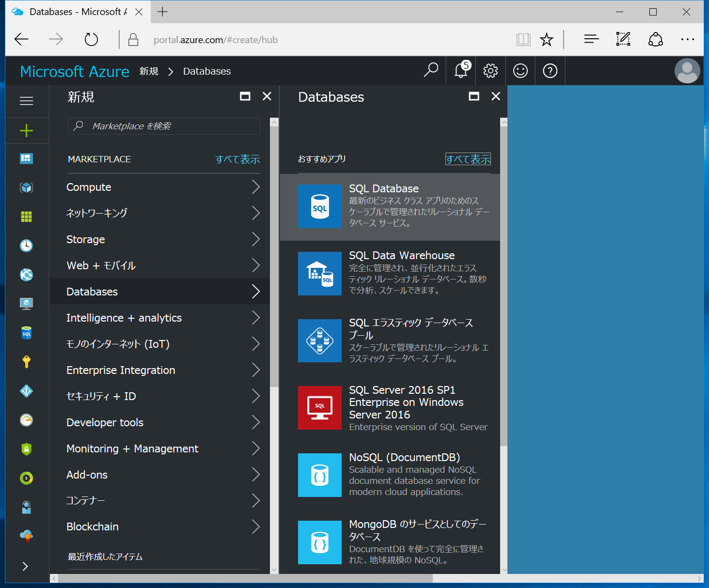Screen dimensions: 709x588
Task: Expand the ネットワーキング category
Action: [159, 213]
